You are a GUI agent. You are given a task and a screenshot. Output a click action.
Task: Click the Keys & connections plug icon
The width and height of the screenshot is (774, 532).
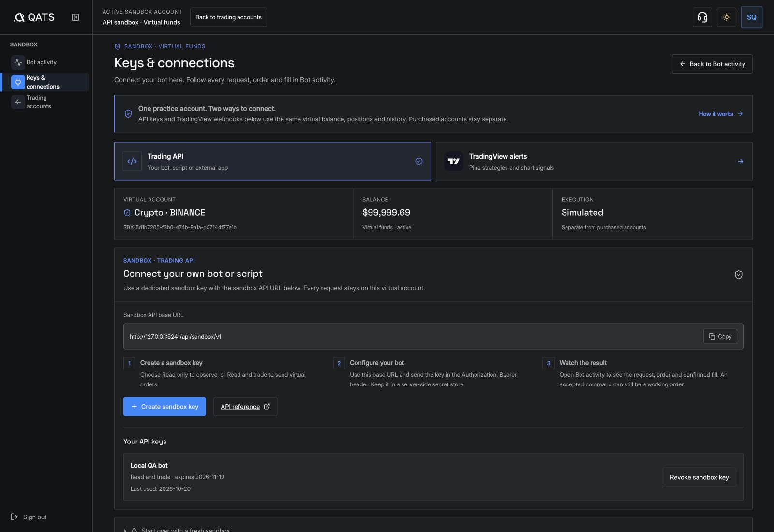coord(18,82)
